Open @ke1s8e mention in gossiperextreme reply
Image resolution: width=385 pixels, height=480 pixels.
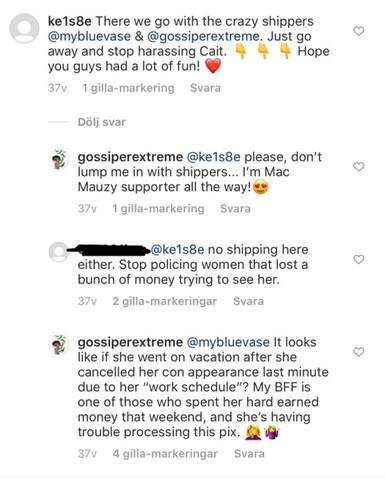pyautogui.click(x=213, y=157)
